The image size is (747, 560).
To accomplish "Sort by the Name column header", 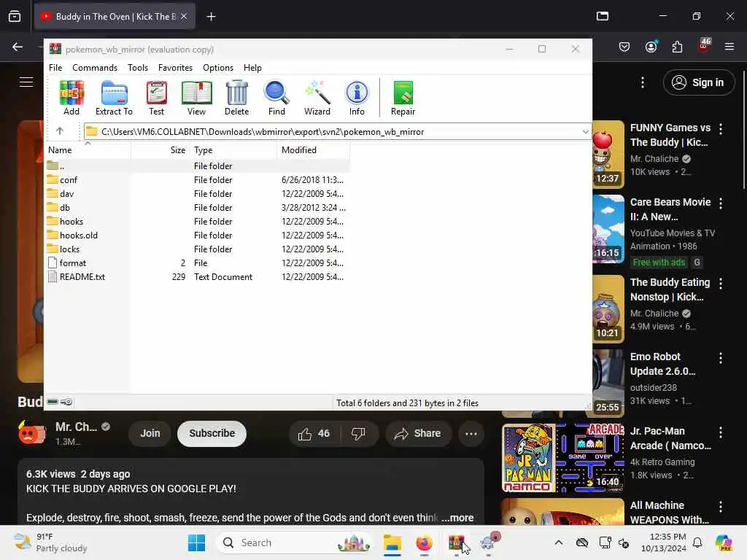I will tap(88, 150).
